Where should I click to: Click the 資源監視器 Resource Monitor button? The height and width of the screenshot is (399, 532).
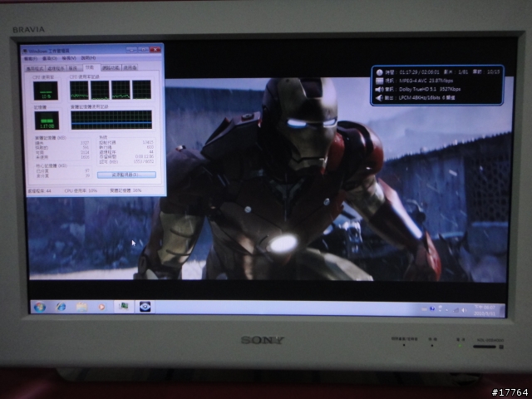[126, 175]
